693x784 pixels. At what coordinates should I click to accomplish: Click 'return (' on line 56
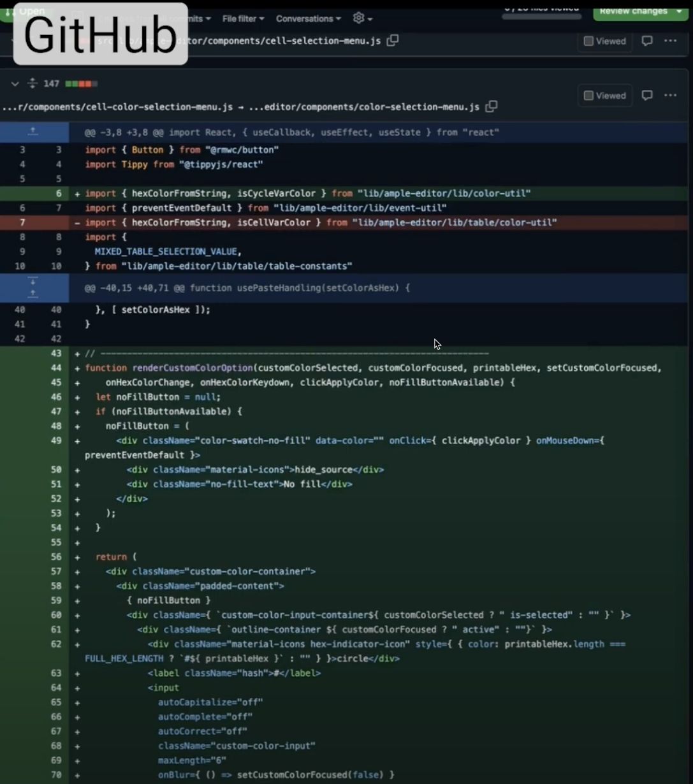(x=116, y=557)
